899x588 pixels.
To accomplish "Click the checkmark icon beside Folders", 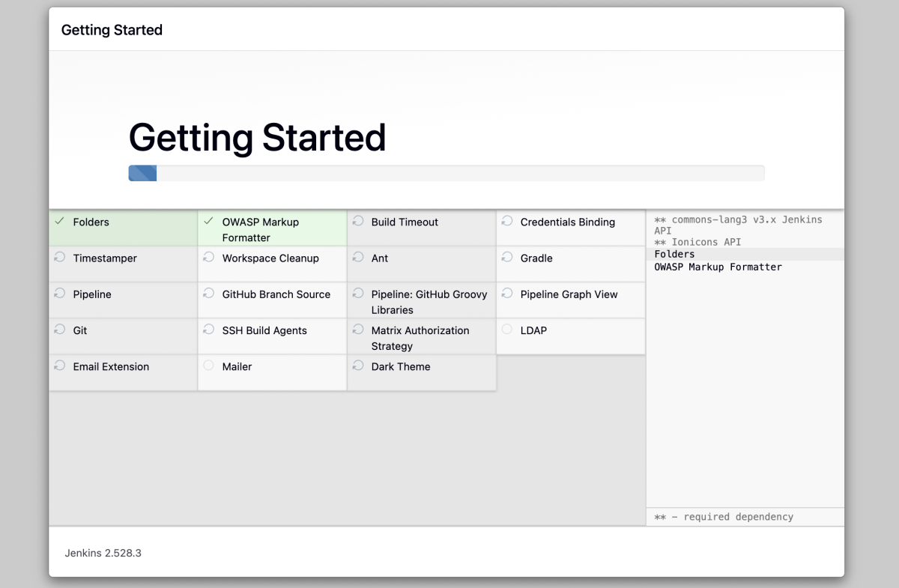I will point(59,222).
